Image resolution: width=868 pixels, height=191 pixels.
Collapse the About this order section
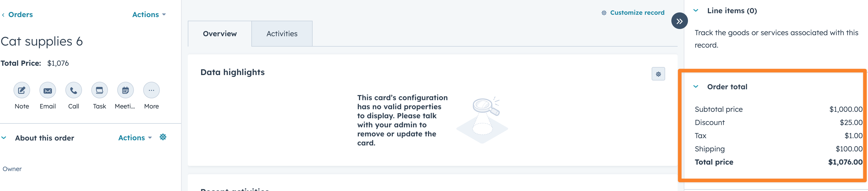[4, 137]
